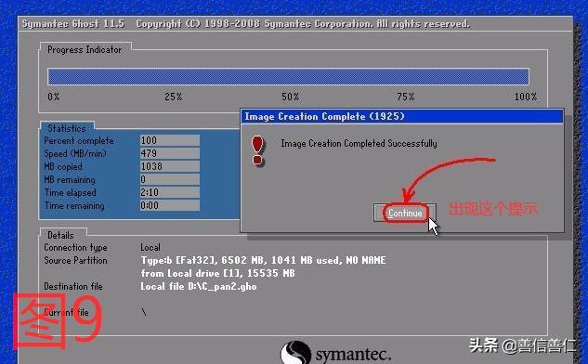Click the Time elapsed value 2:10

click(170, 192)
